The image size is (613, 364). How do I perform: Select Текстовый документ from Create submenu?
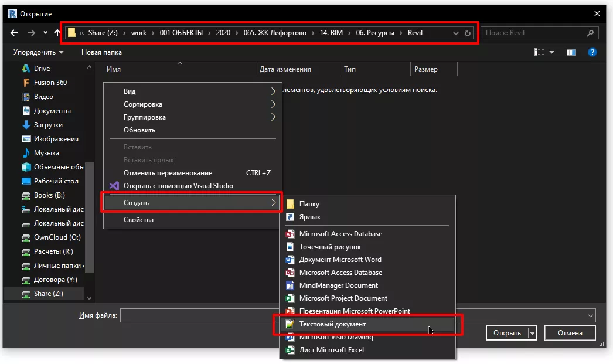pyautogui.click(x=332, y=324)
